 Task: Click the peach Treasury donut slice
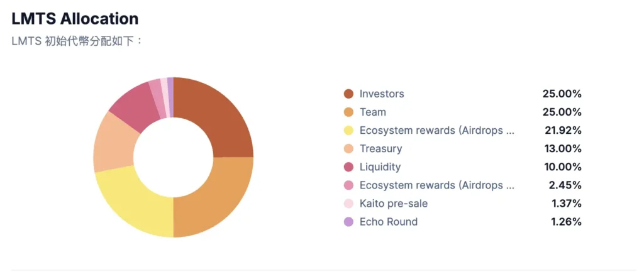click(113, 143)
